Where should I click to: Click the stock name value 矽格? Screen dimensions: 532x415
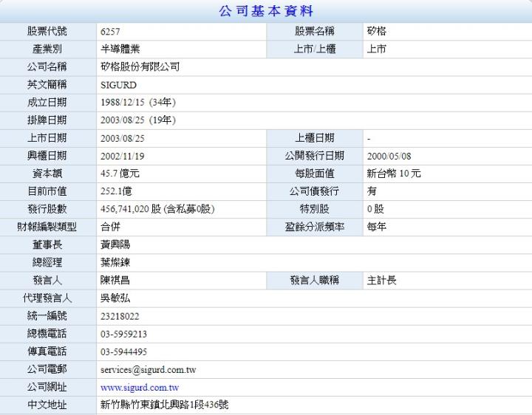[377, 32]
